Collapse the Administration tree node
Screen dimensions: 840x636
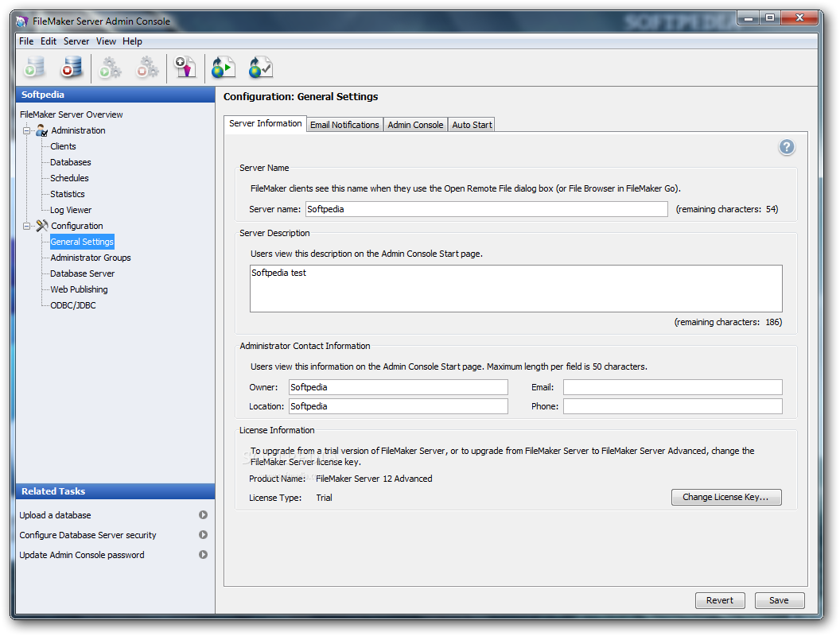click(x=26, y=130)
